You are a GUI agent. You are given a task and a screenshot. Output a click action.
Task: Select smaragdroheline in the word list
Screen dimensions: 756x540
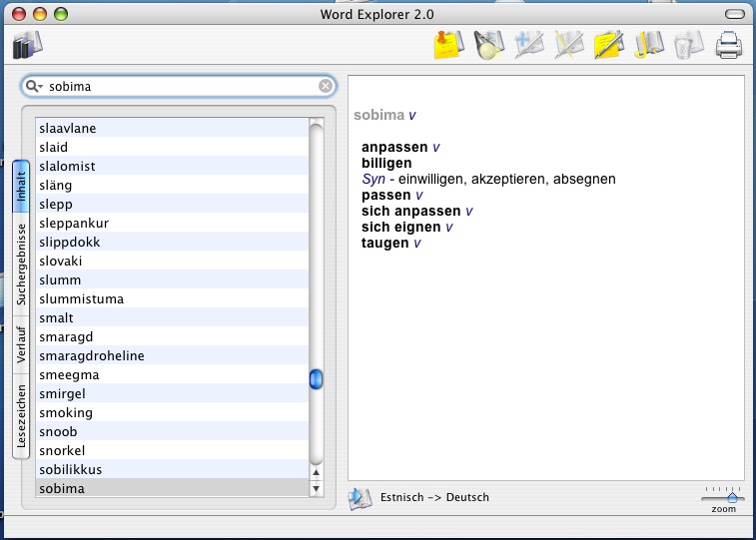point(172,355)
